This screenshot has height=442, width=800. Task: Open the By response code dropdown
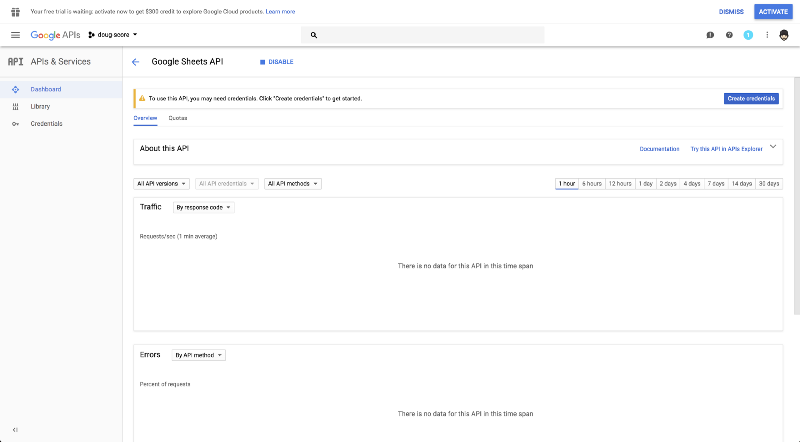click(204, 207)
